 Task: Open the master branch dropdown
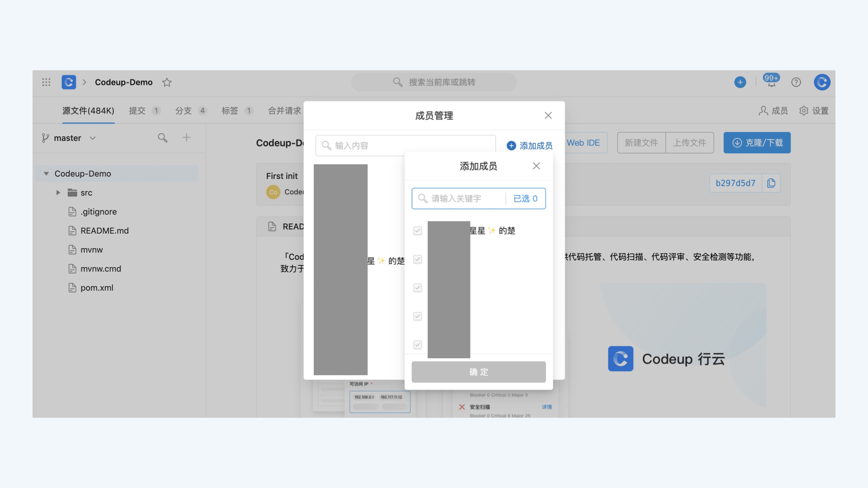[69, 138]
